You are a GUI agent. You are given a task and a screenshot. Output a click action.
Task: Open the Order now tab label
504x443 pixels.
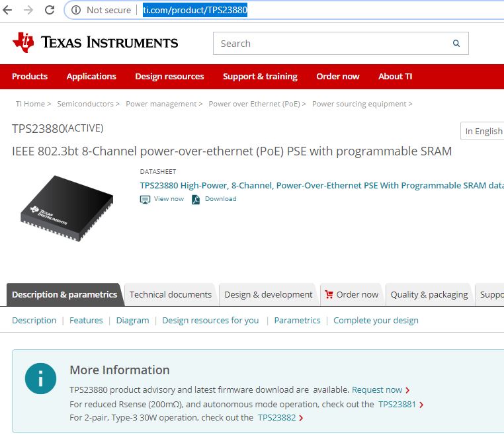click(x=357, y=295)
